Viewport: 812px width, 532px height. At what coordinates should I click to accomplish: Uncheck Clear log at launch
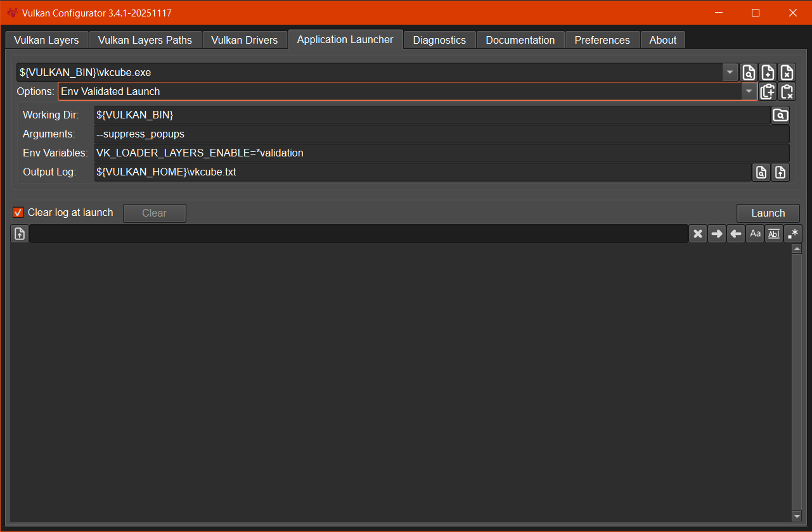18,213
